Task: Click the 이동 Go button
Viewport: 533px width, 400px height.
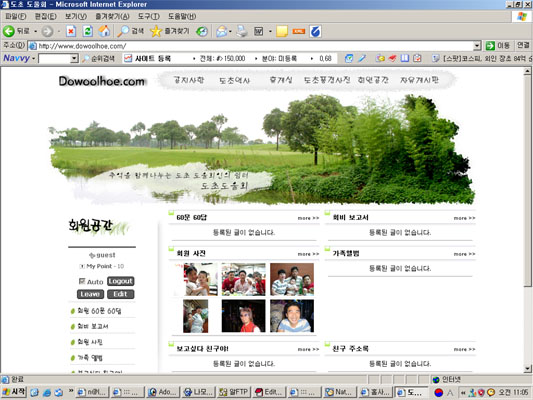Action: click(498, 46)
